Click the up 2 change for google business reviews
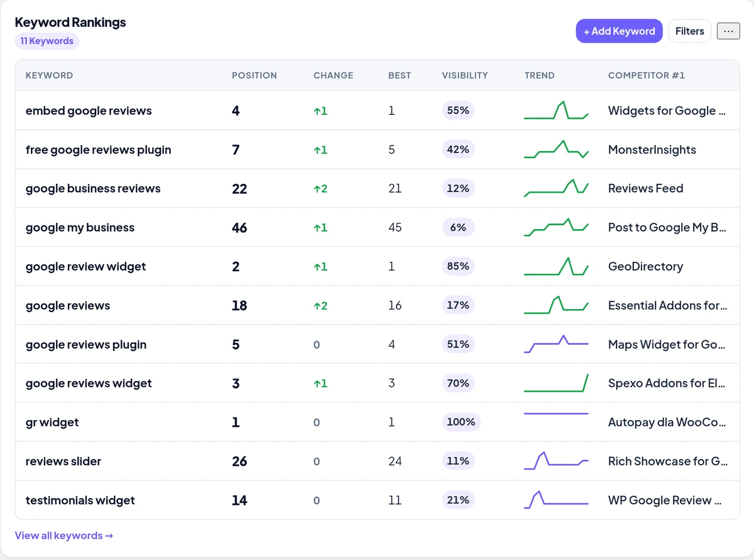Screen dimensions: 754x560 click(x=320, y=189)
